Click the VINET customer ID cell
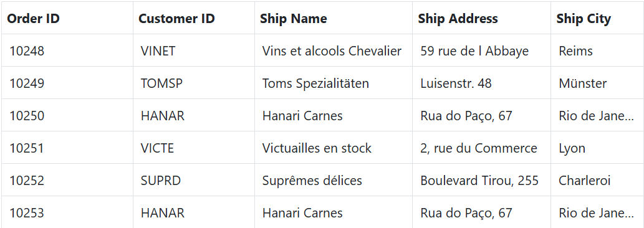Image resolution: width=644 pixels, height=228 pixels. click(x=193, y=50)
